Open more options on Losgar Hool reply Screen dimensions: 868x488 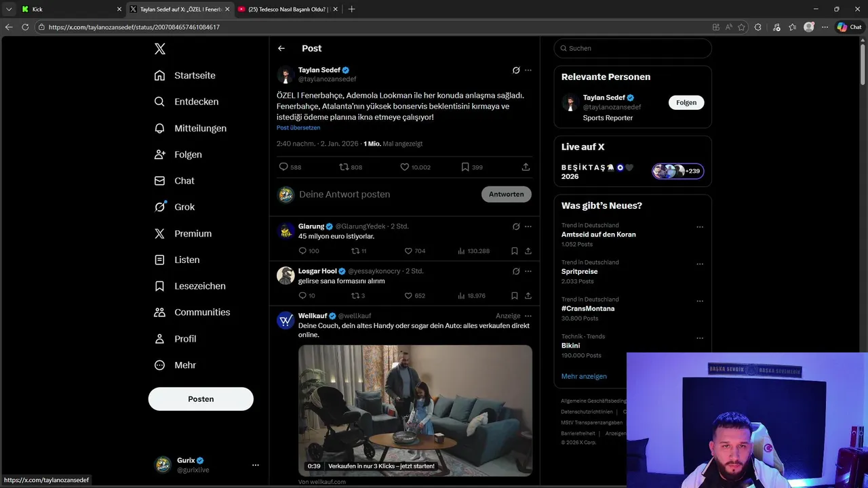[528, 271]
